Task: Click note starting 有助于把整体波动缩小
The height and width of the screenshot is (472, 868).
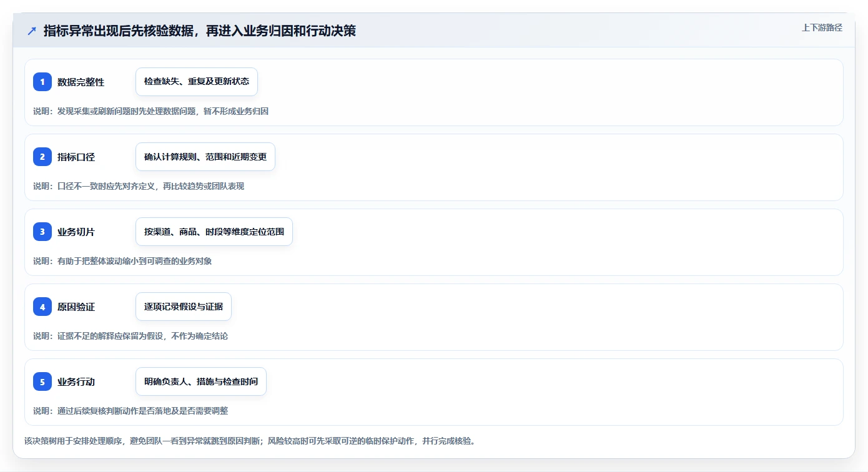Action: [x=122, y=261]
